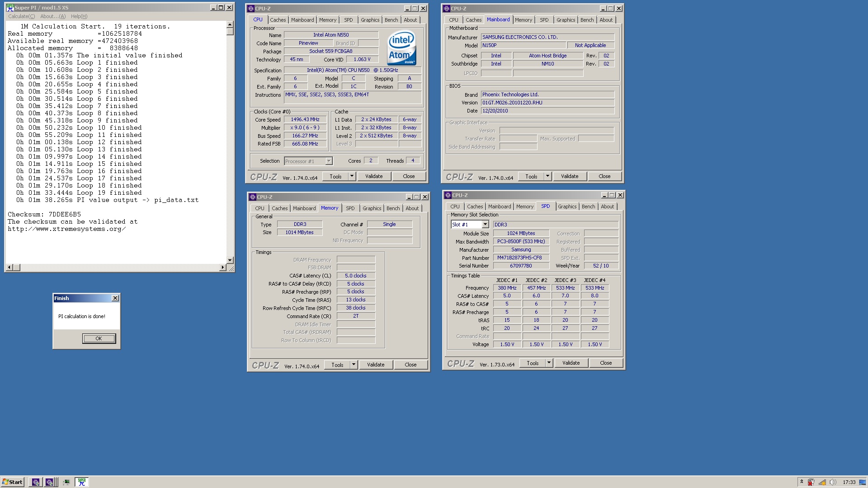This screenshot has width=868, height=488.
Task: Click the Super PI scroll up arrow
Action: coord(230,25)
